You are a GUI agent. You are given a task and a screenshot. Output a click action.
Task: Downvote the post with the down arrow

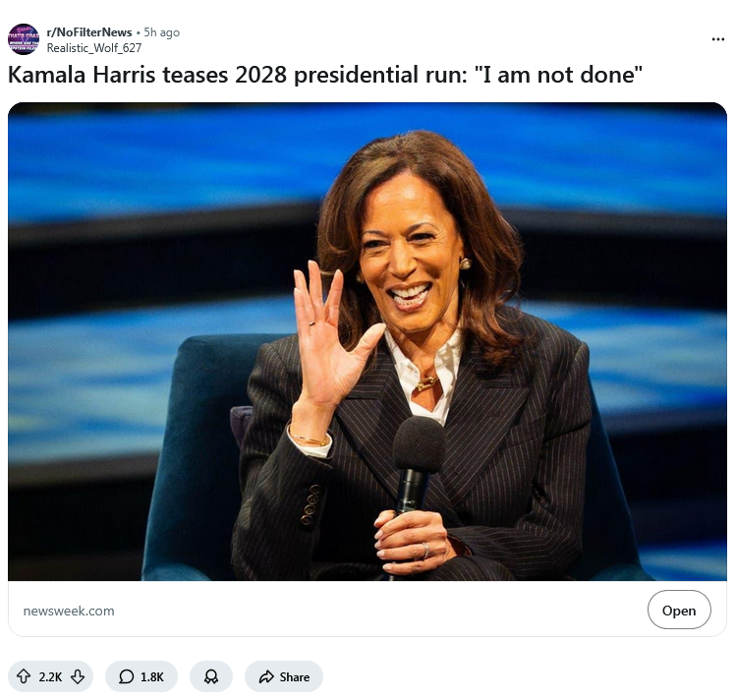click(78, 676)
